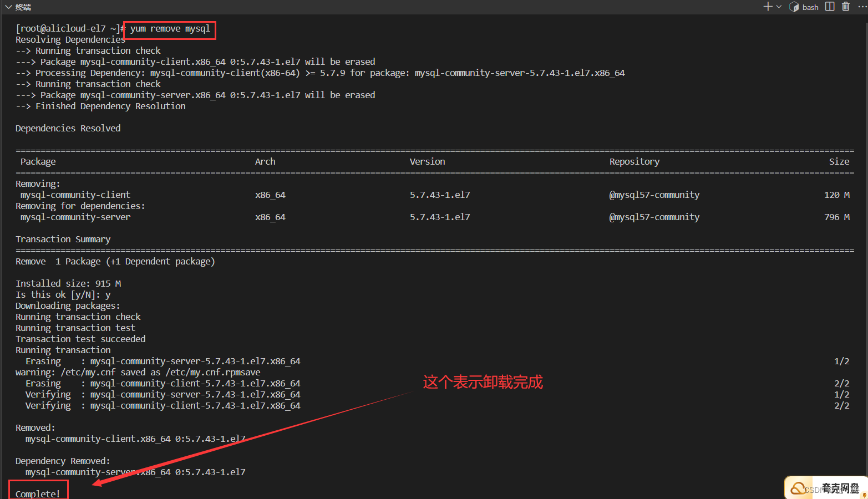Click the 'Complete!' output text
Viewport: 868px width, 499px height.
(x=38, y=493)
